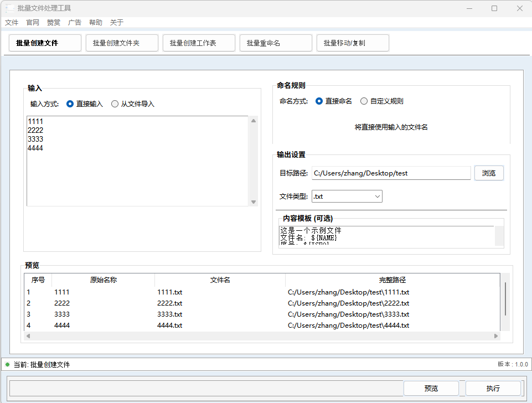Click the 执行 button to run the task
Viewport: 532px width, 403px height.
pyautogui.click(x=493, y=388)
